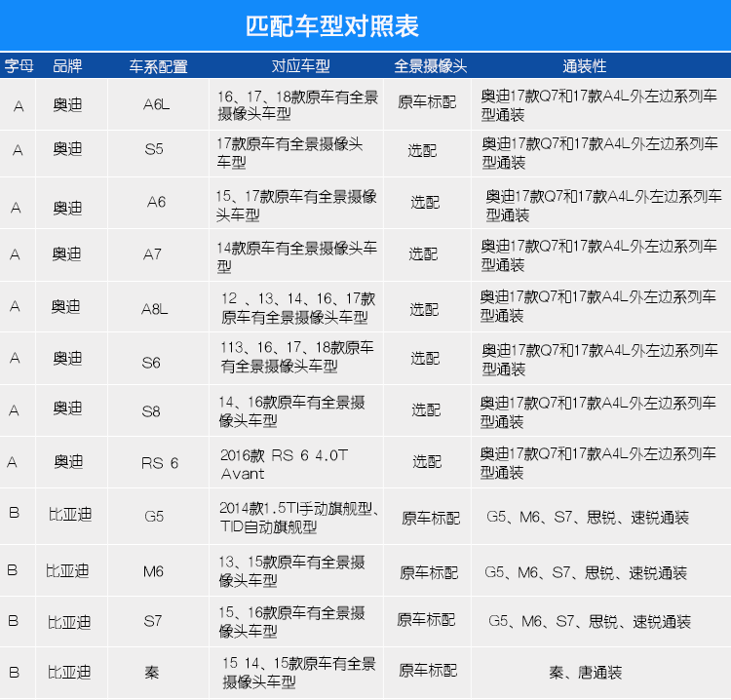
Task: Click 通装 text in the M6 row
Action: pyautogui.click(x=673, y=572)
